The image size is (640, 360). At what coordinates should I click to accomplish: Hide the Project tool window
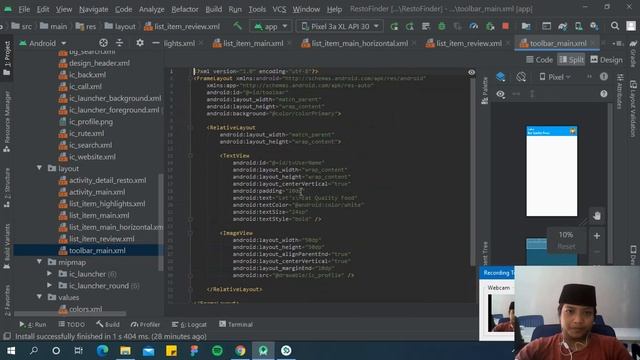click(156, 43)
